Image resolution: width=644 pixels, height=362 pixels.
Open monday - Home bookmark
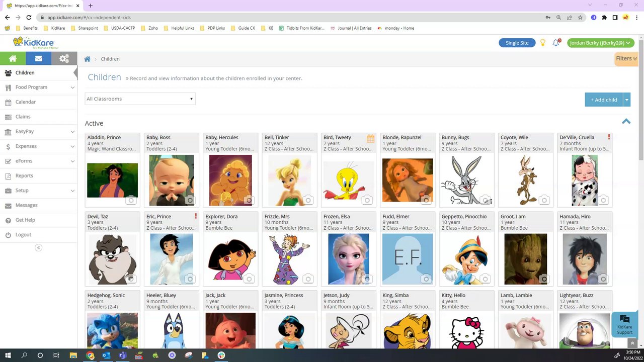click(396, 28)
